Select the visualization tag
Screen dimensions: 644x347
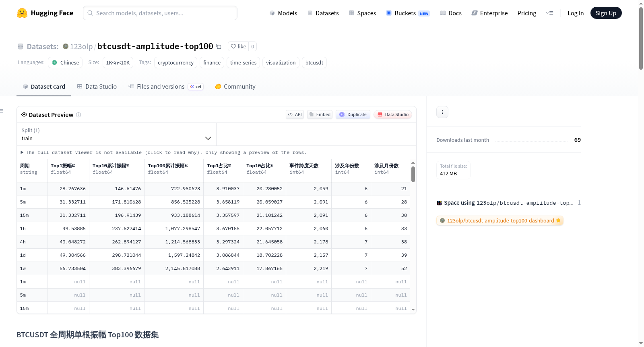[x=281, y=62]
